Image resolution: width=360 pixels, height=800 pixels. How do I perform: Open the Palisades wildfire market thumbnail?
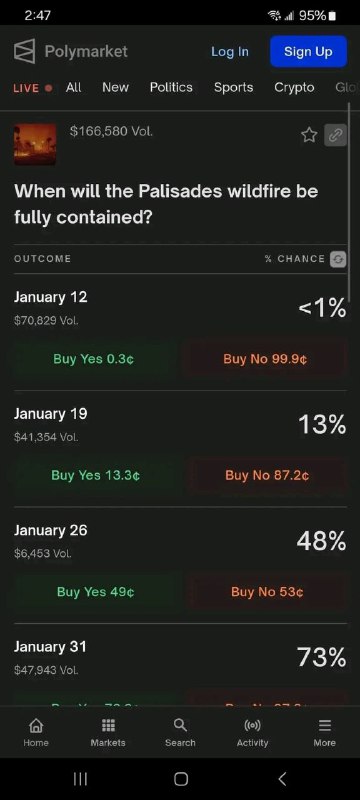pos(35,144)
